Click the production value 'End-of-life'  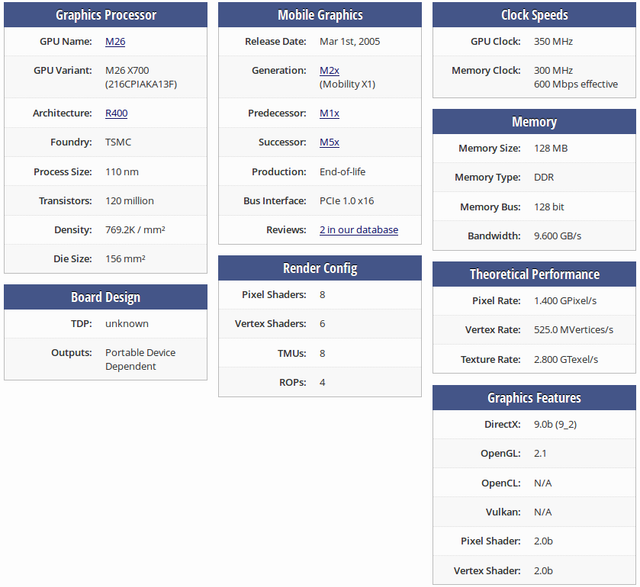click(x=342, y=172)
